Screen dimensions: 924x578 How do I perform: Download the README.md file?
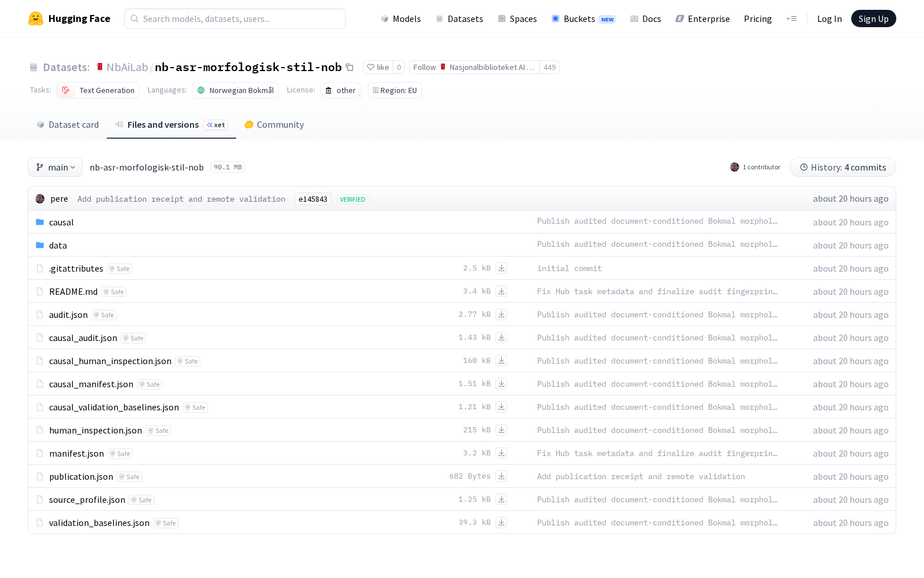[501, 291]
